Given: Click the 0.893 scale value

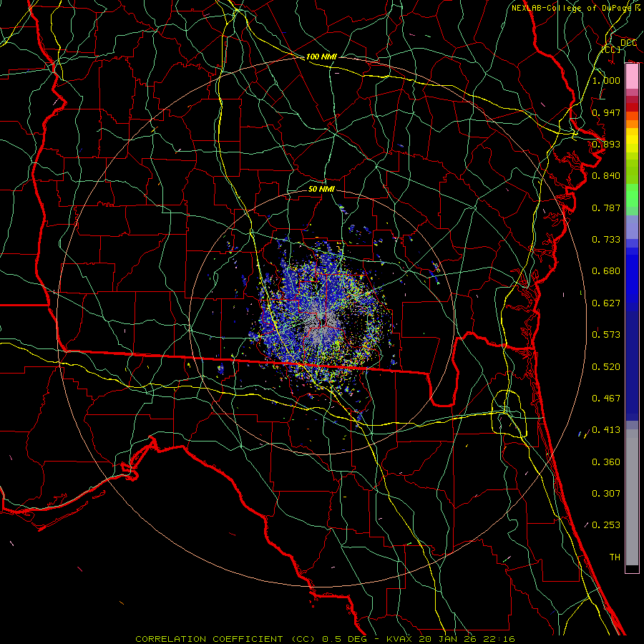Looking at the screenshot, I should (606, 144).
